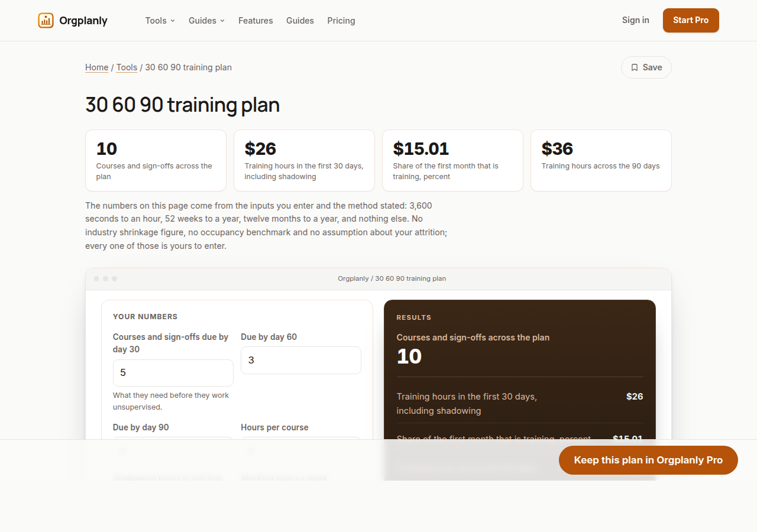Click the $36 training hours card
Viewport: 757px width, 532px height.
point(601,161)
